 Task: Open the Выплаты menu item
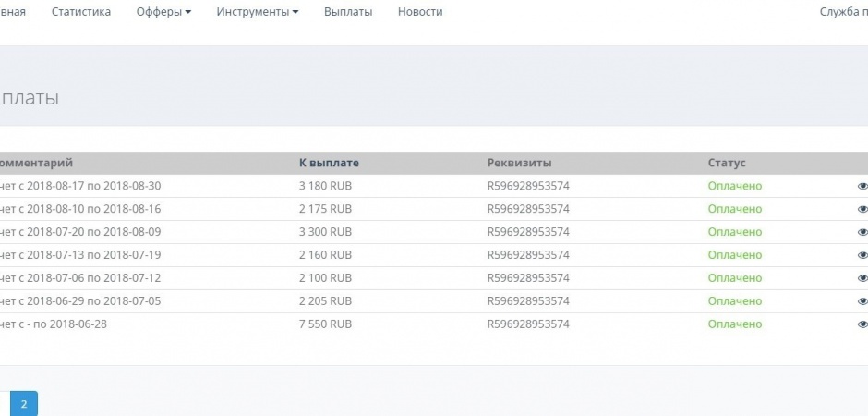348,12
